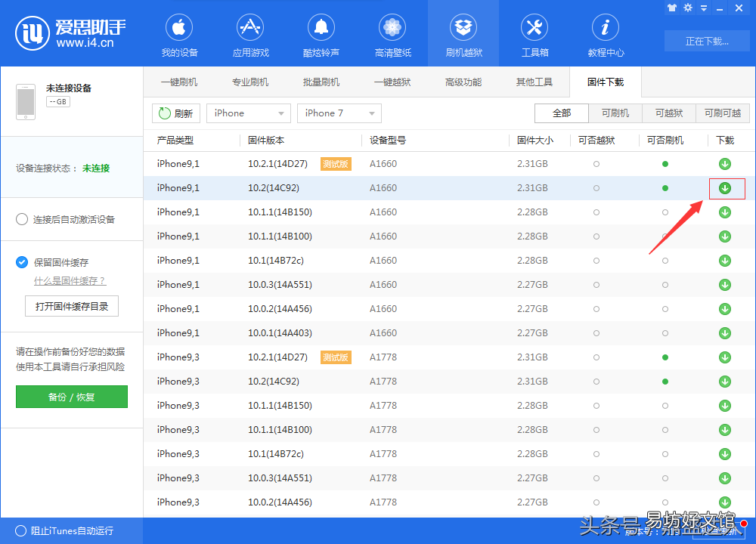
Task: Filter firmware list by 可越狱
Action: click(669, 113)
